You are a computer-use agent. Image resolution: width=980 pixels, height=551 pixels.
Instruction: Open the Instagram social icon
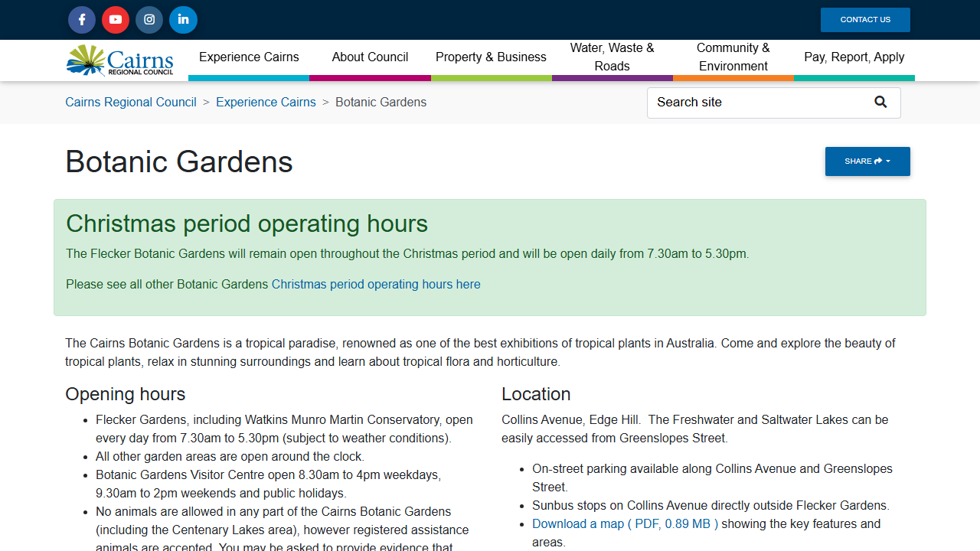pos(149,20)
